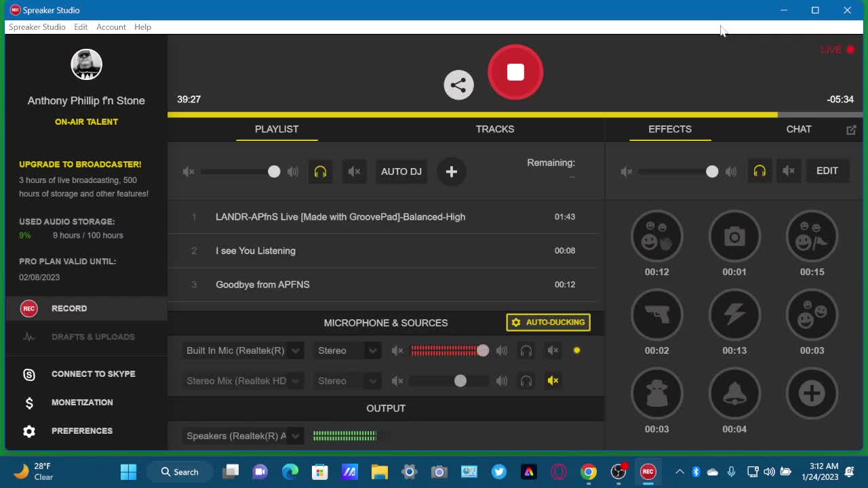
Task: Open Preferences
Action: coord(86,431)
